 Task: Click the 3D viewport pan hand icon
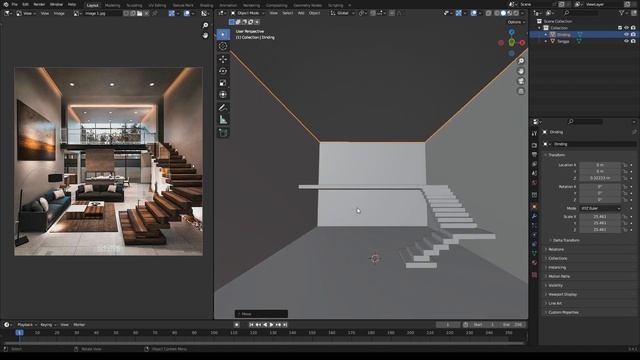pyautogui.click(x=521, y=71)
